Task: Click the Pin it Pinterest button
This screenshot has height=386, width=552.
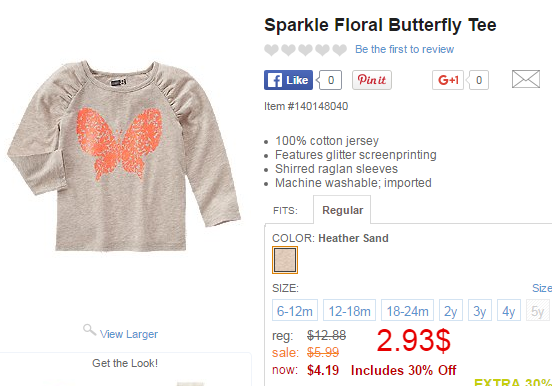Action: [372, 80]
